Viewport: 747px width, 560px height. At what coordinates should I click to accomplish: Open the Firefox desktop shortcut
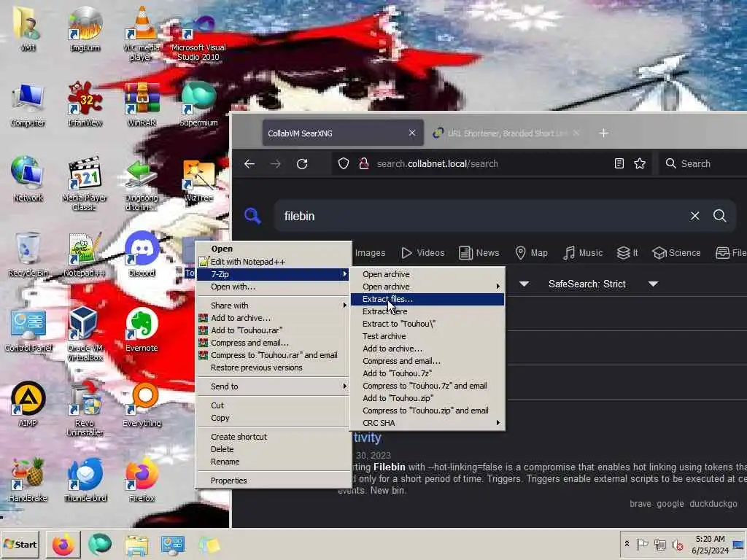tap(142, 479)
